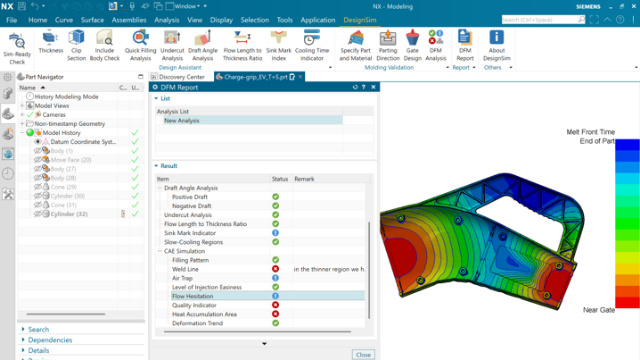Collapse the Model History node

(x=22, y=133)
